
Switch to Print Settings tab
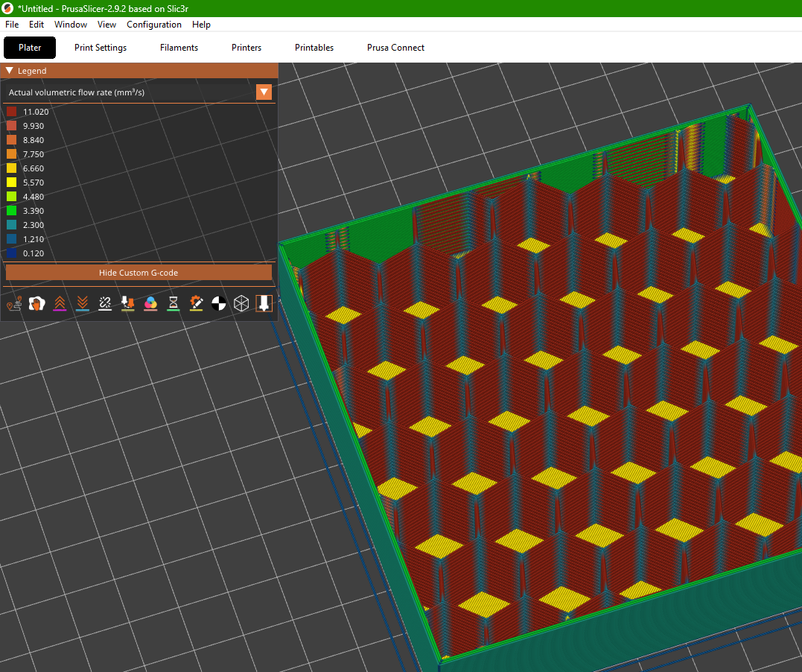click(101, 48)
